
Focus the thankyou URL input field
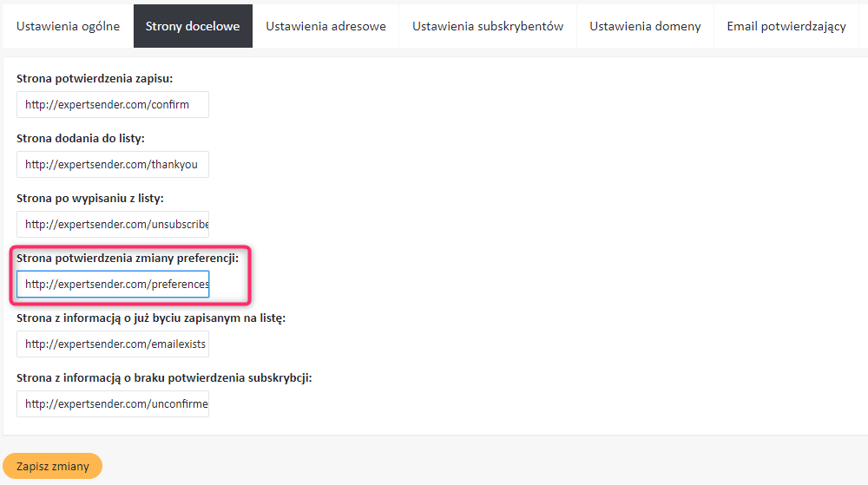(113, 165)
